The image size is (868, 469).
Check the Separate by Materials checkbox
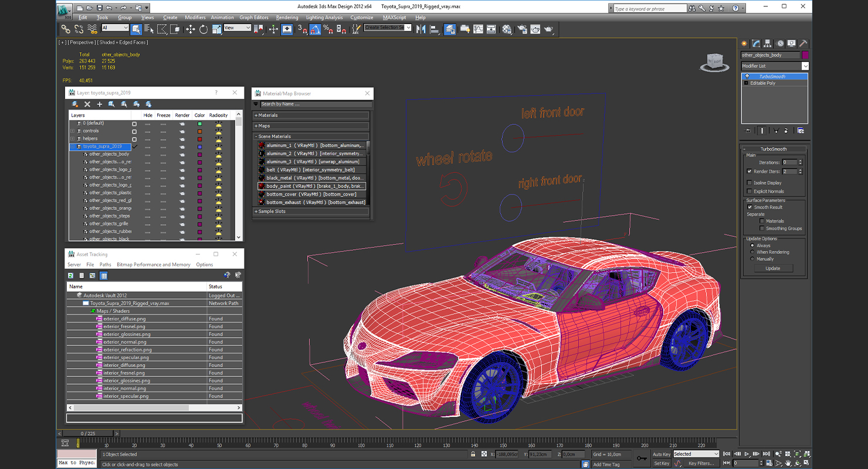tap(762, 221)
